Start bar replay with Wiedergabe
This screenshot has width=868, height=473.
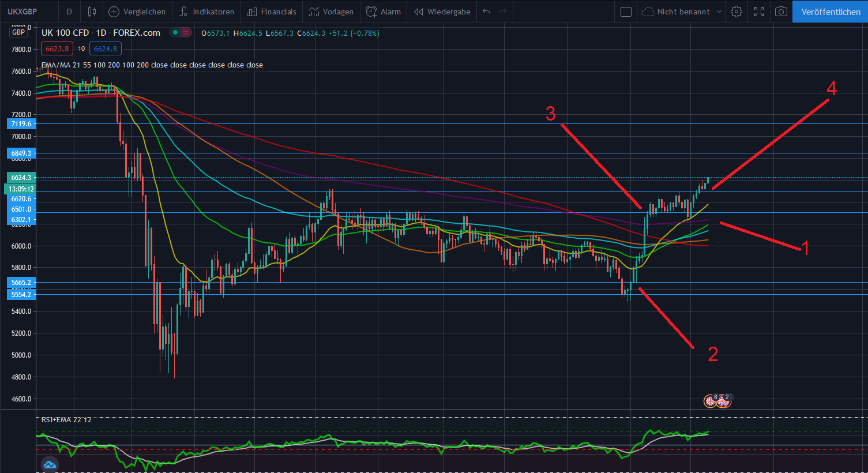(x=442, y=12)
